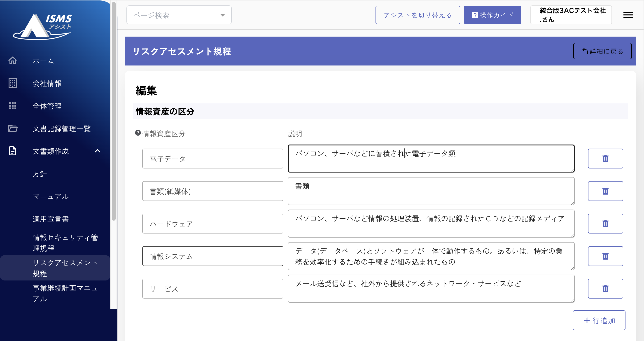Viewport: 644px width, 341px height.
Task: Open the 統合版3ACテスト会社 user menu
Action: pyautogui.click(x=571, y=15)
